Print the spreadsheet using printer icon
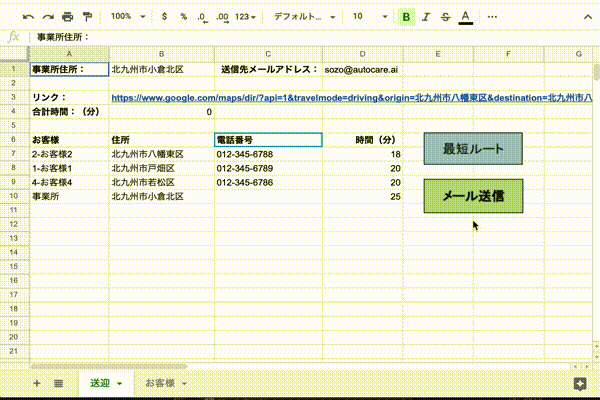Screen dimensions: 600x400 67,17
